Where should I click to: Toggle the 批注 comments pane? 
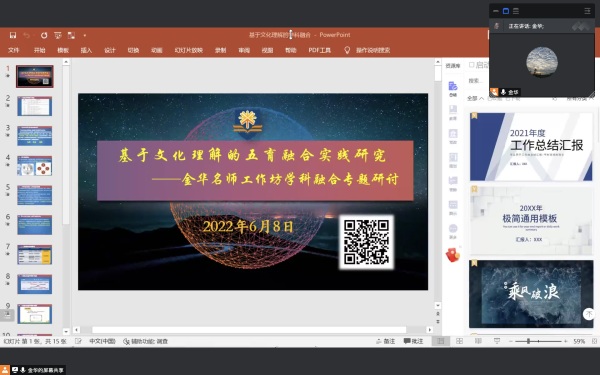coord(414,341)
